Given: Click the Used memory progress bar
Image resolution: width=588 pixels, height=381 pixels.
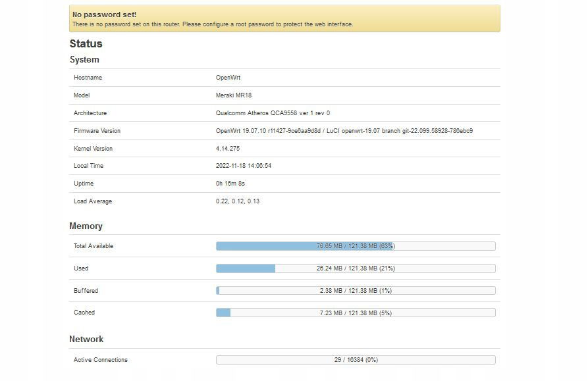Looking at the screenshot, I should (x=356, y=268).
